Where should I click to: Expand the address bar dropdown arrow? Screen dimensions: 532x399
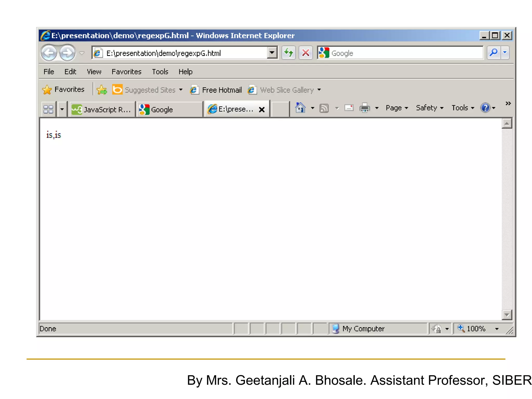272,53
